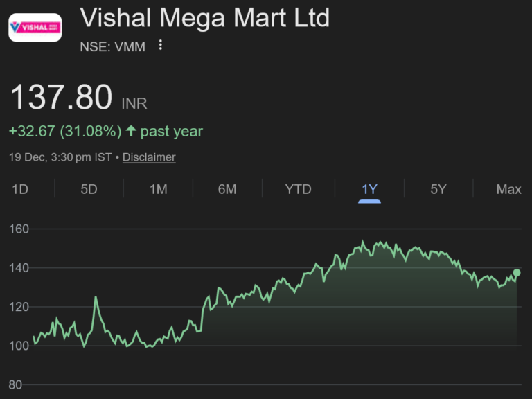Click the green upward arrow indicator

coord(131,131)
